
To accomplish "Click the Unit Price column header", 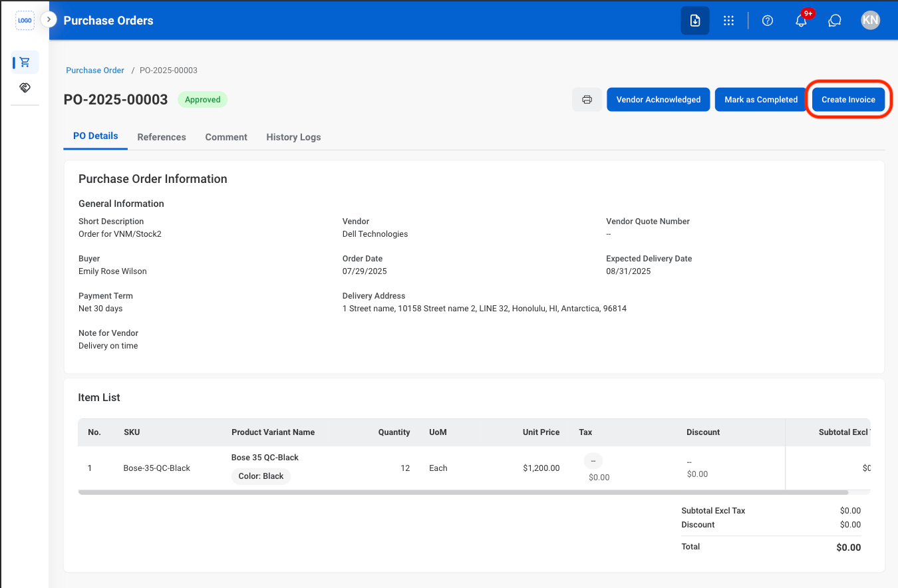I will (x=541, y=432).
